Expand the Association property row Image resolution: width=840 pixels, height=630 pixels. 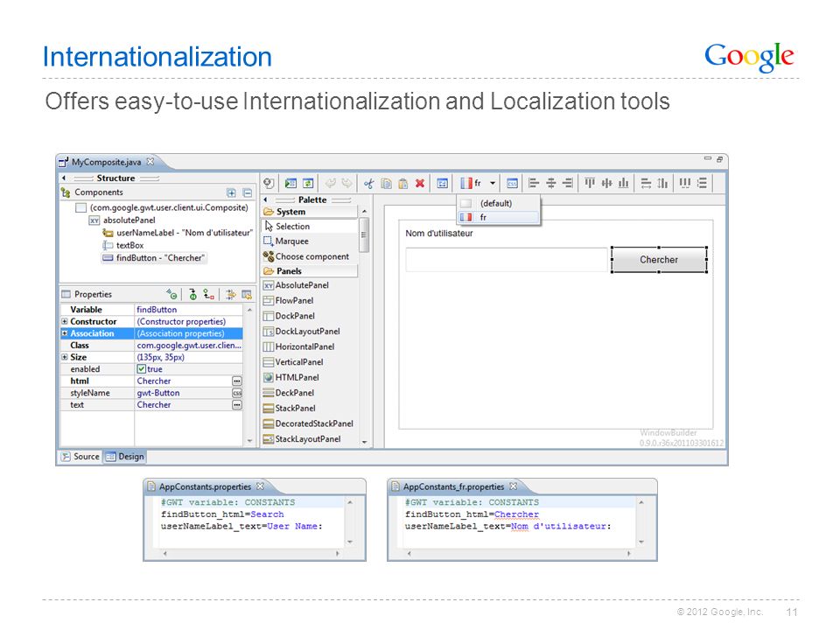tap(64, 333)
